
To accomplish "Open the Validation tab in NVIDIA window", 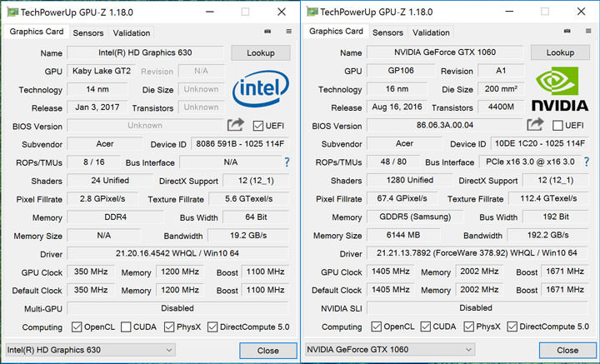I will [431, 33].
